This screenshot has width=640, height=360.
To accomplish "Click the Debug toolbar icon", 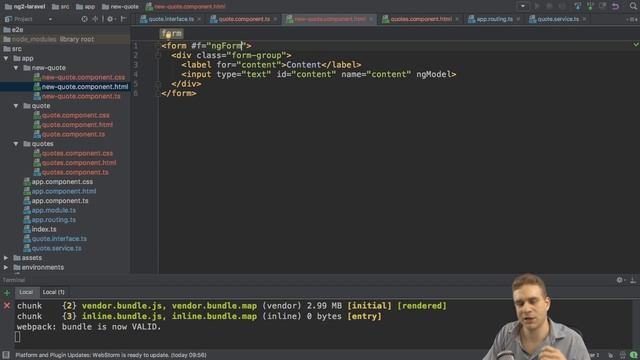I will [x=549, y=6].
